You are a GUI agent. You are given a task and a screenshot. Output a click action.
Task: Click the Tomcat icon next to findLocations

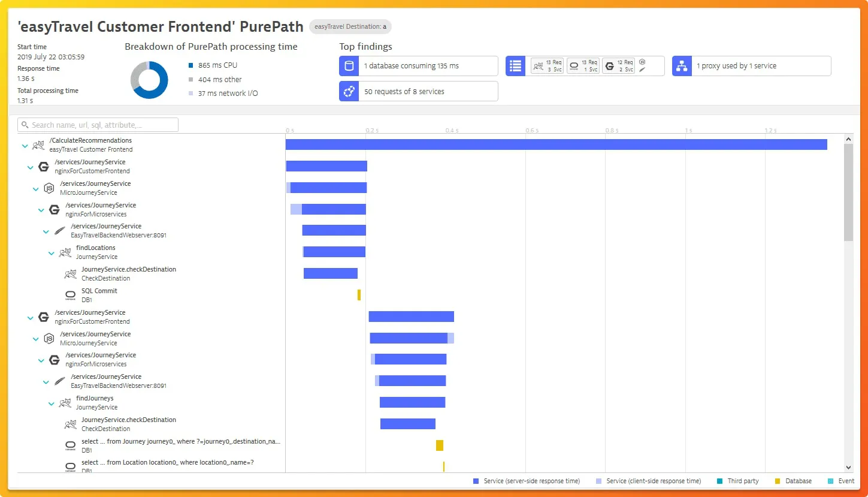click(65, 252)
